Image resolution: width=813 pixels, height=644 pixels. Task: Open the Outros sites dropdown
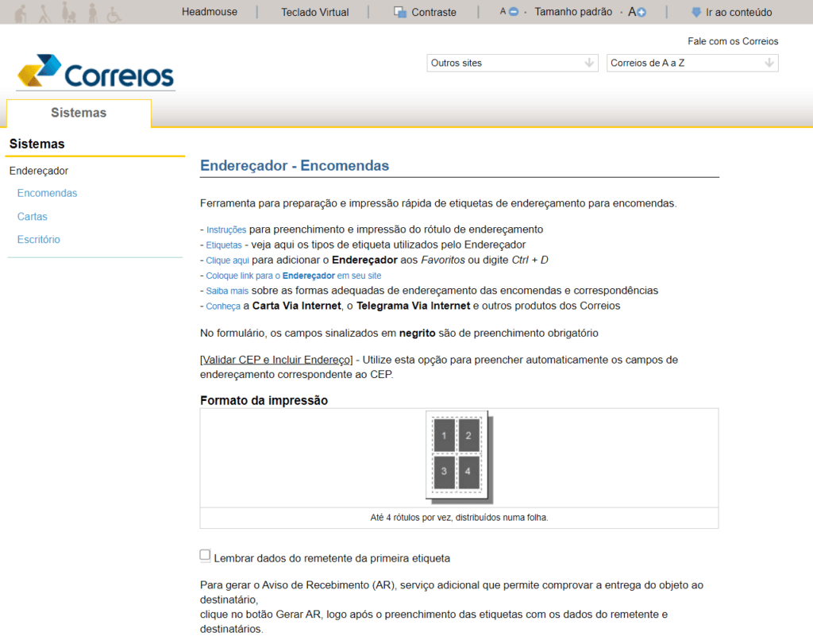[x=512, y=63]
